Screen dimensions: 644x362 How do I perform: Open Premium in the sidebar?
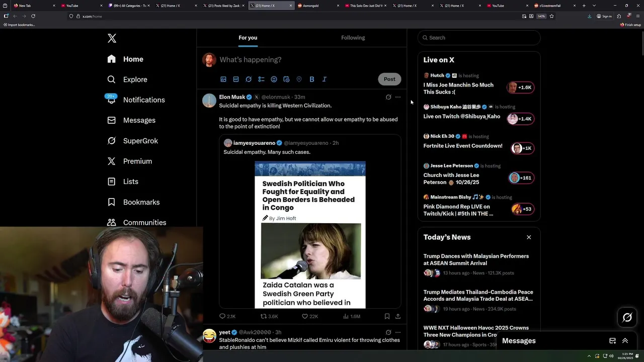[129, 161]
